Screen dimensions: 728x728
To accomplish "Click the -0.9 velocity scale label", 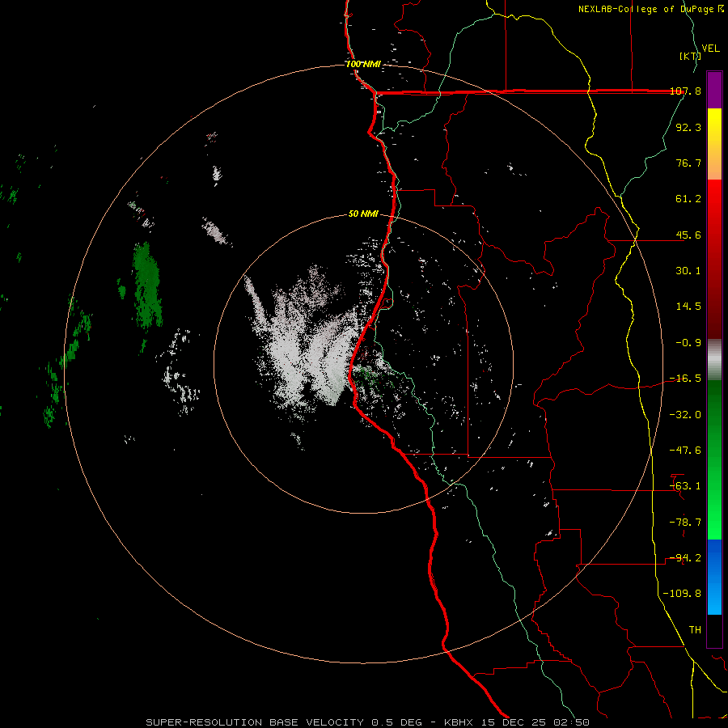I will coord(688,343).
